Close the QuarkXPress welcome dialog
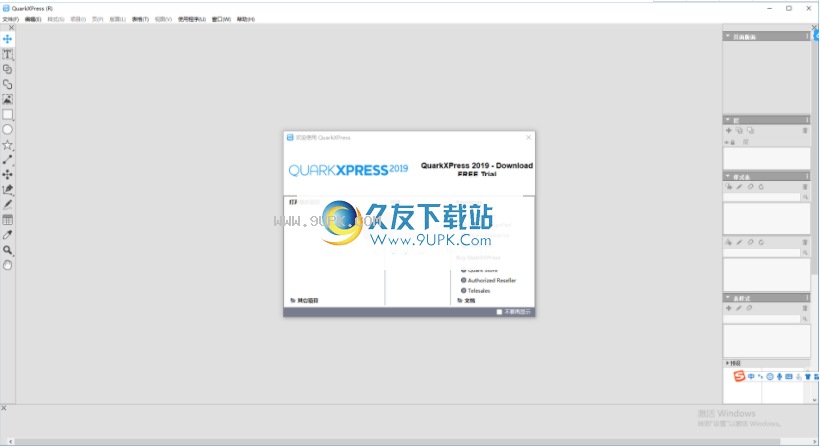The height and width of the screenshot is (447, 820). pos(528,137)
